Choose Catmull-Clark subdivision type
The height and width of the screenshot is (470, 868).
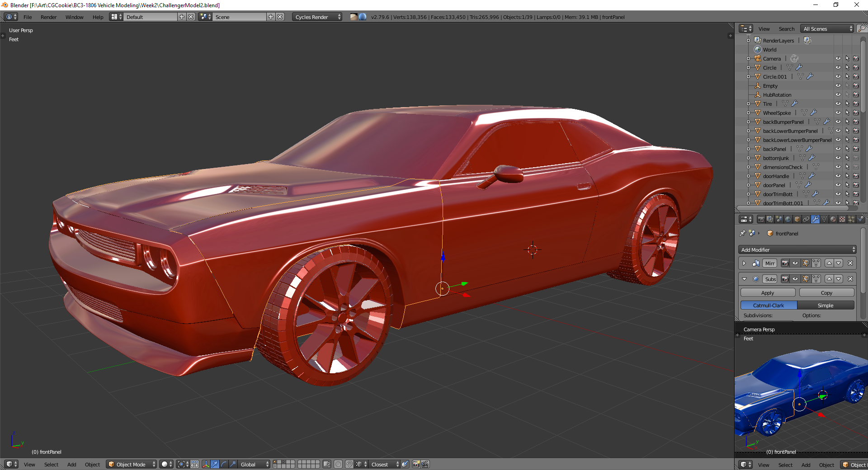[x=769, y=305]
